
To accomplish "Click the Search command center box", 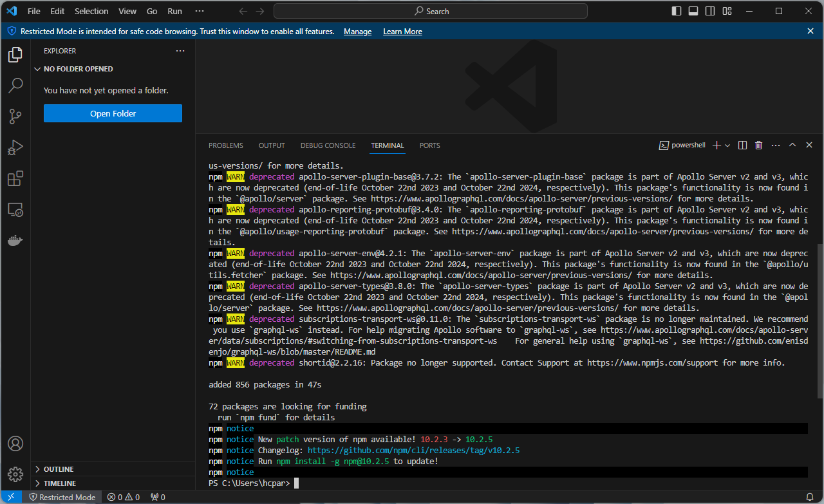I will [x=431, y=11].
